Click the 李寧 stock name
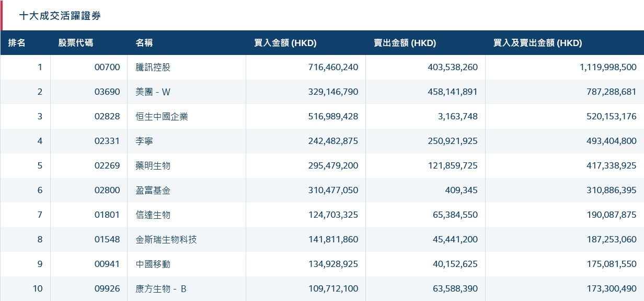Screen dimensions: 644x301 click(144, 141)
